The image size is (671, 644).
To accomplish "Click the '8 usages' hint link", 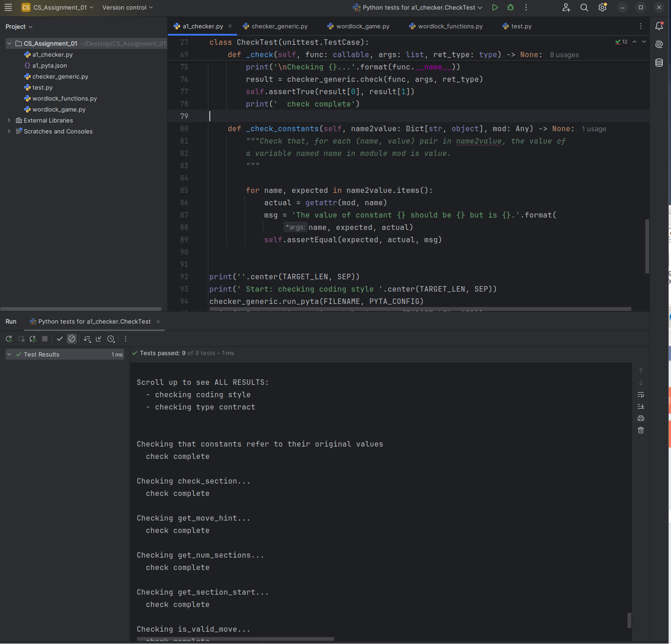I will (564, 55).
